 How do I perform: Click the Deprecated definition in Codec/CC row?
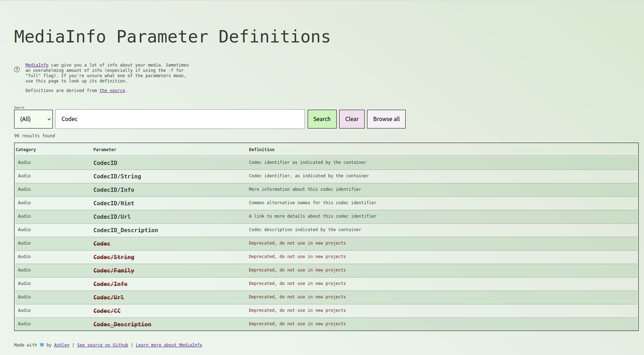pos(297,310)
